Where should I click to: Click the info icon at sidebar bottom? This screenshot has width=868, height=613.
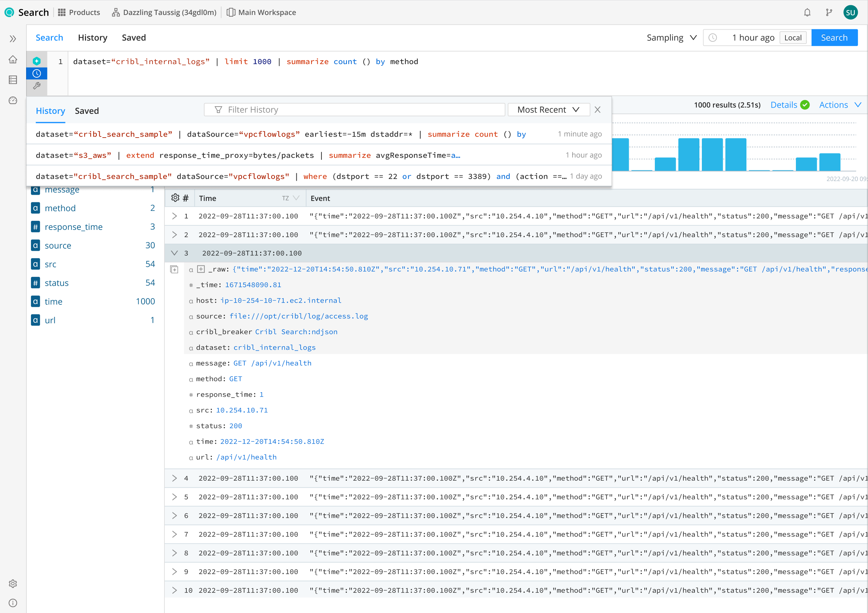click(x=13, y=603)
